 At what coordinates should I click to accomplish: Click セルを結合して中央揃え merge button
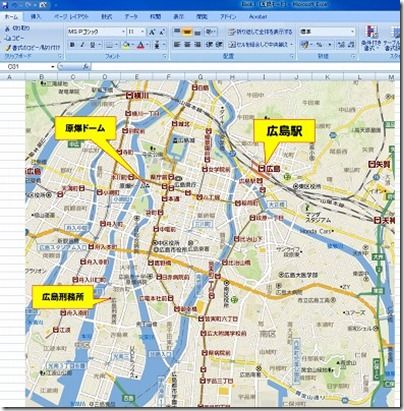[258, 45]
